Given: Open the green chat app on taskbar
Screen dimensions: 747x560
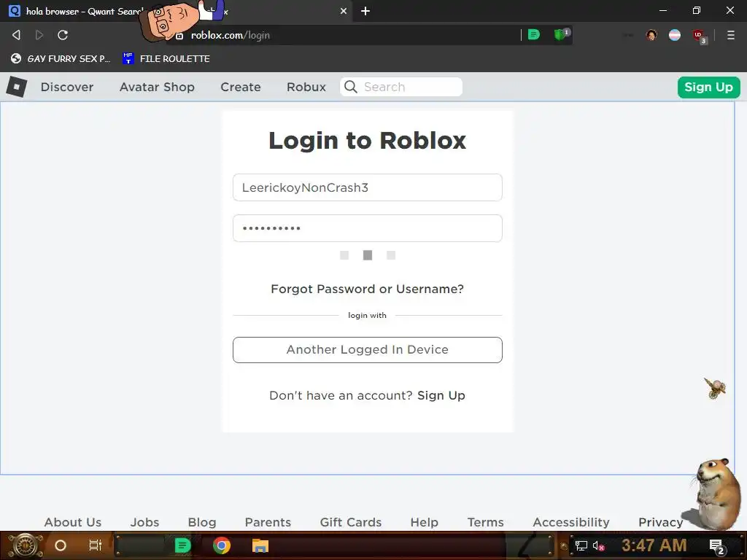Looking at the screenshot, I should (182, 545).
